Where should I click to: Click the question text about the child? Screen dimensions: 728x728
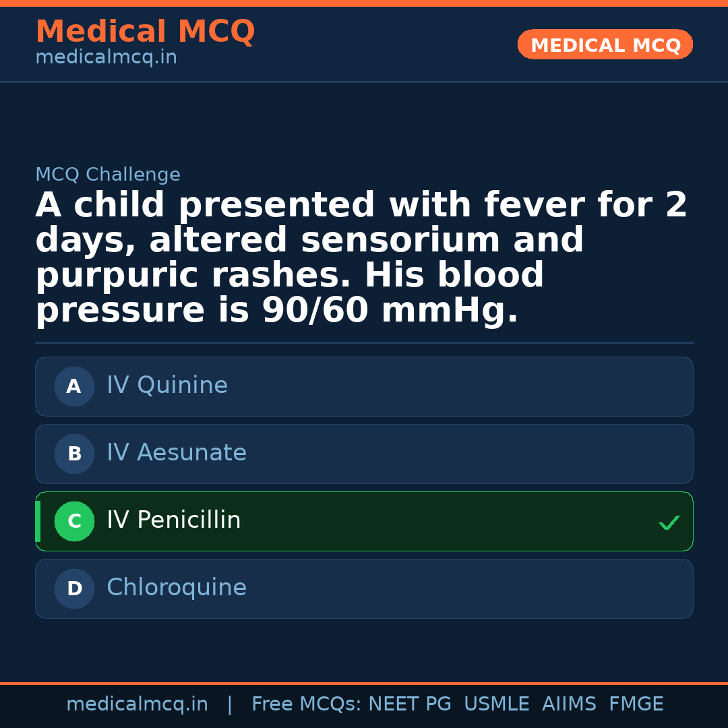click(x=361, y=257)
